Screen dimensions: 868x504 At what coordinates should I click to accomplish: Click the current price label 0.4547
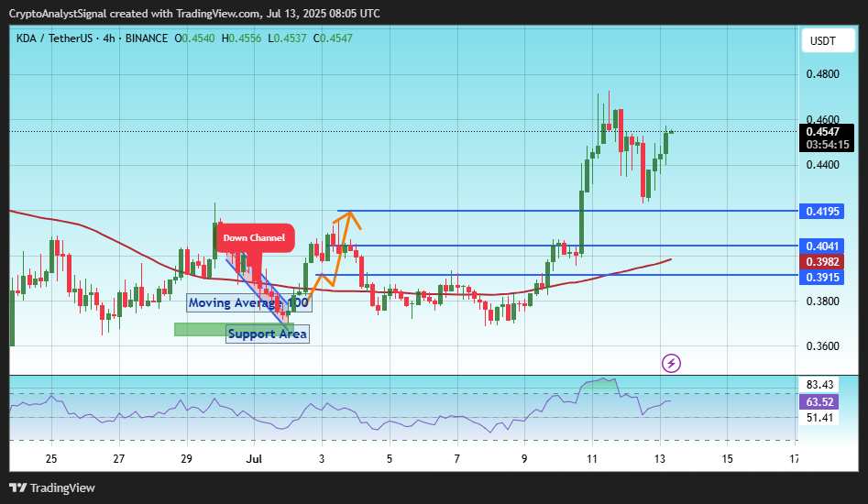(822, 132)
